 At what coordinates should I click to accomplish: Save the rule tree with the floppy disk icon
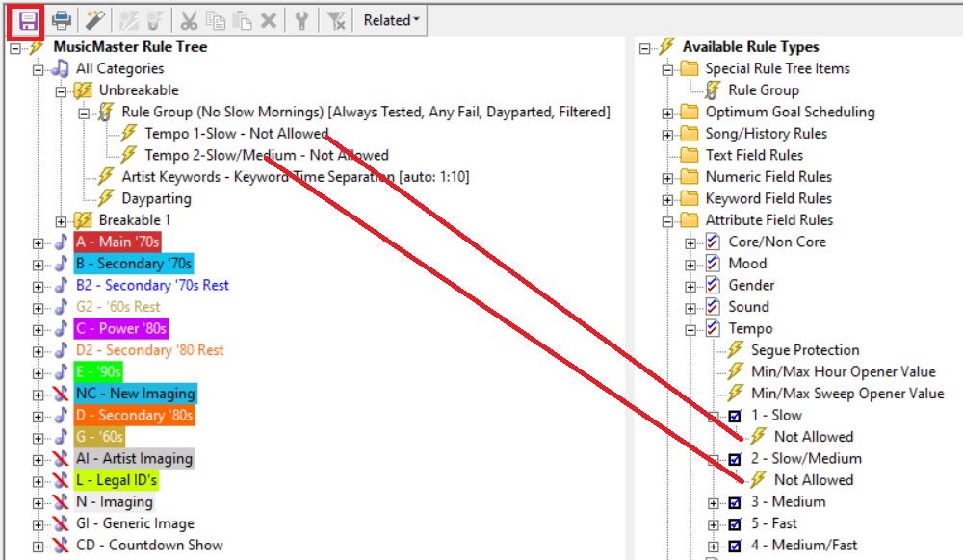pyautogui.click(x=28, y=21)
